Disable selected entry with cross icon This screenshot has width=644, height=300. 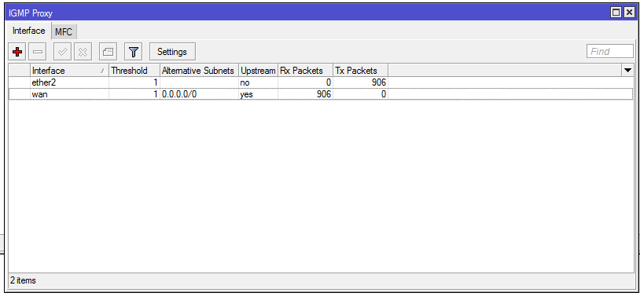83,52
